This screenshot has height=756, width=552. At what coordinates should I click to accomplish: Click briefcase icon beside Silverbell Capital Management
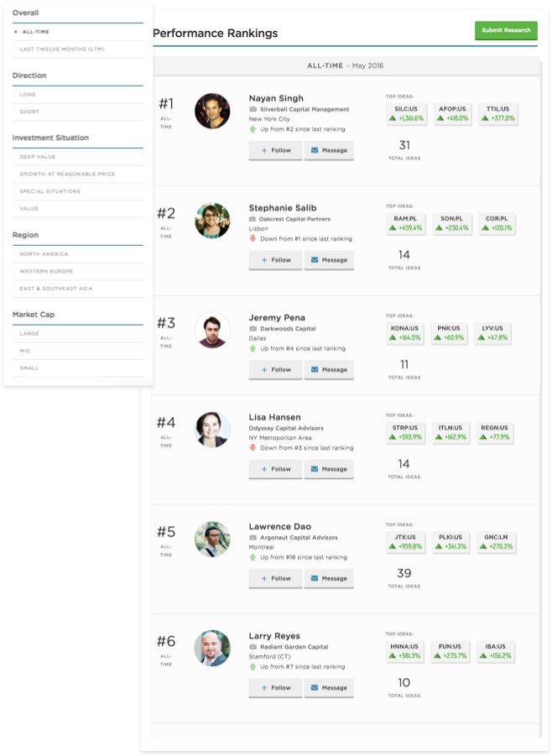[253, 109]
